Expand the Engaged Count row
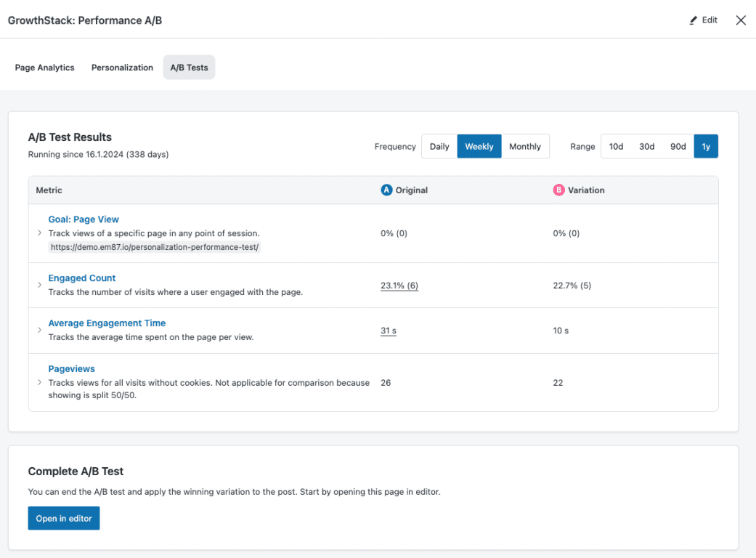This screenshot has width=756, height=558. [39, 285]
